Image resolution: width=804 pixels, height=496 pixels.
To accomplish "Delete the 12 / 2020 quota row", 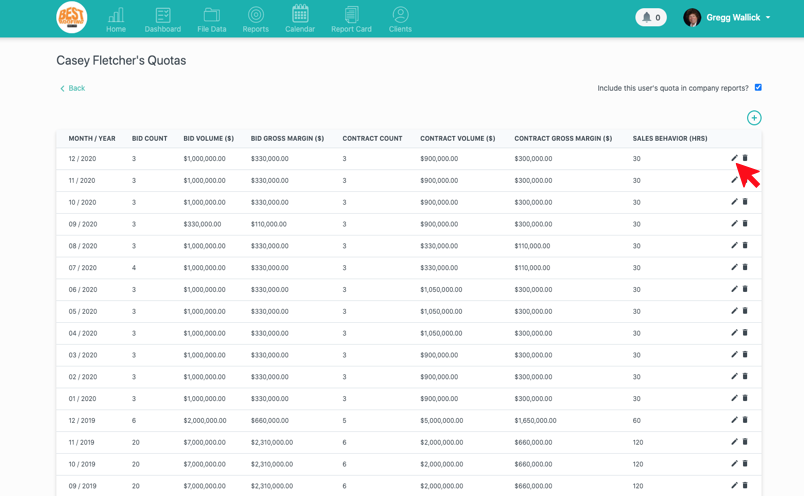I will pos(745,158).
